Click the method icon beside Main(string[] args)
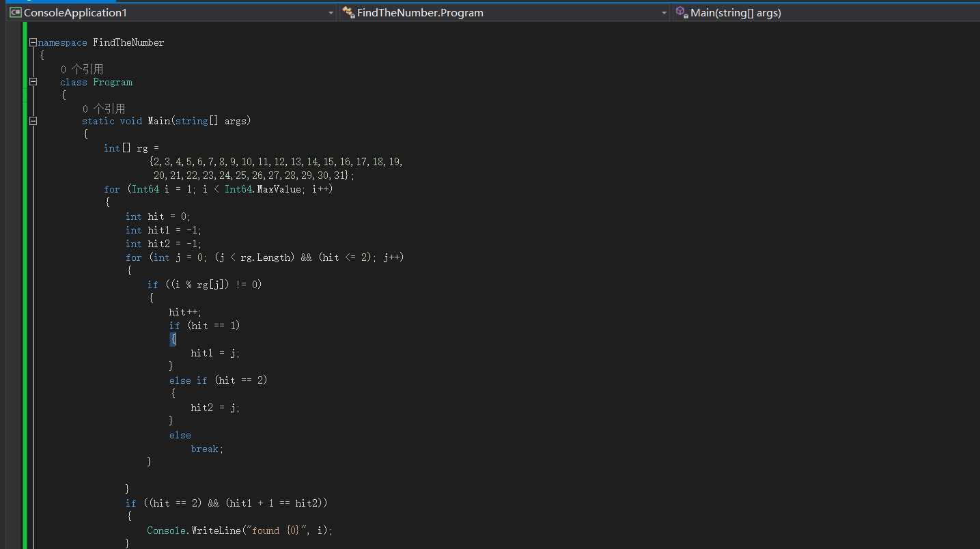980x549 pixels. [681, 12]
